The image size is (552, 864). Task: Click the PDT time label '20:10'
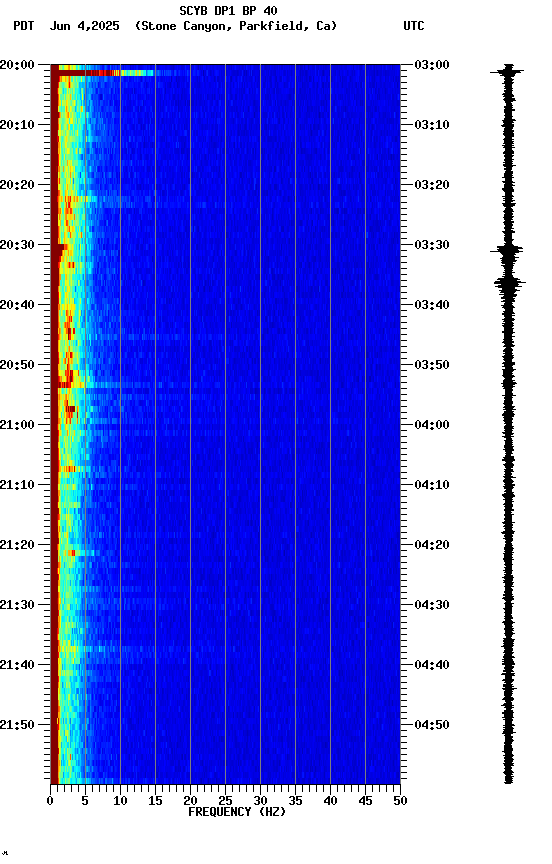[x=17, y=125]
